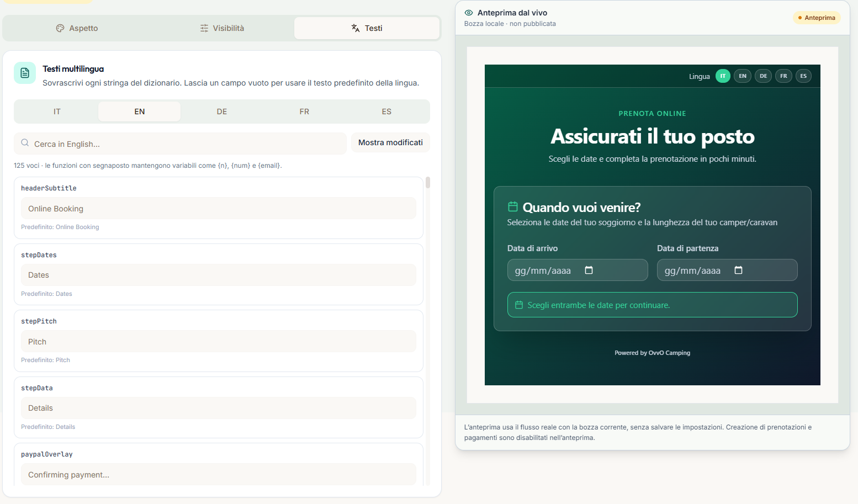Viewport: 858px width, 504px height.
Task: Click Scegli entrambe le date per continuare
Action: tap(653, 305)
